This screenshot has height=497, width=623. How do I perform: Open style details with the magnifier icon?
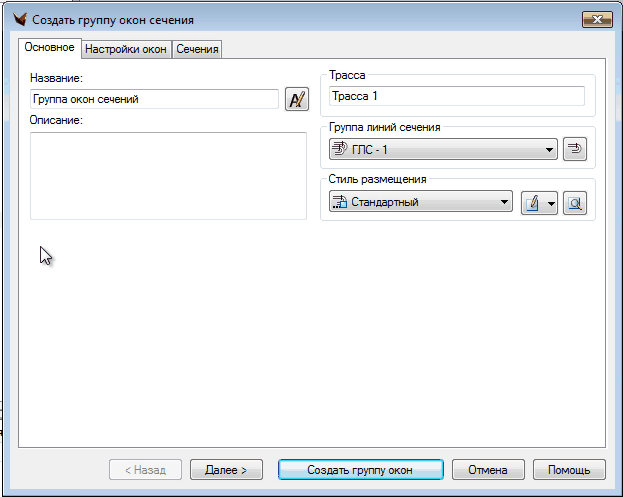pos(575,203)
